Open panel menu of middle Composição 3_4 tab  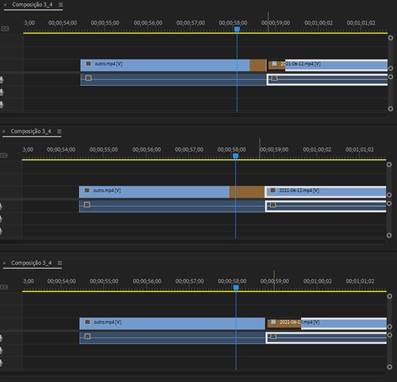click(59, 131)
